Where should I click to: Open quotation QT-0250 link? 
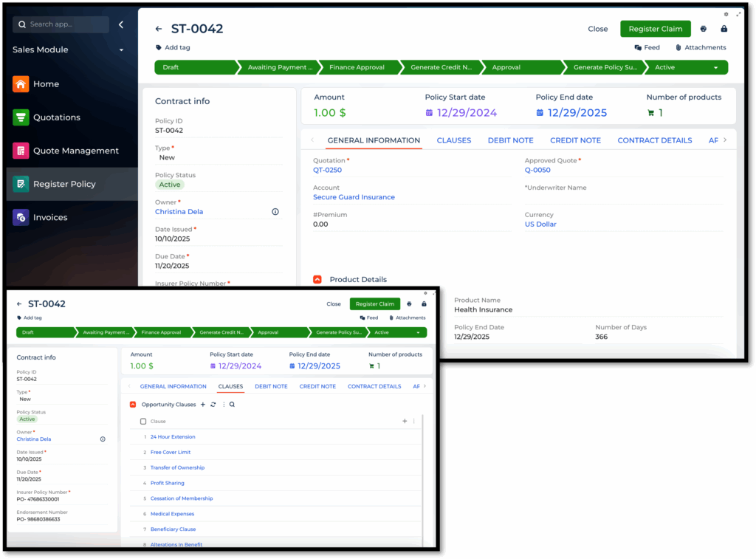[327, 170]
